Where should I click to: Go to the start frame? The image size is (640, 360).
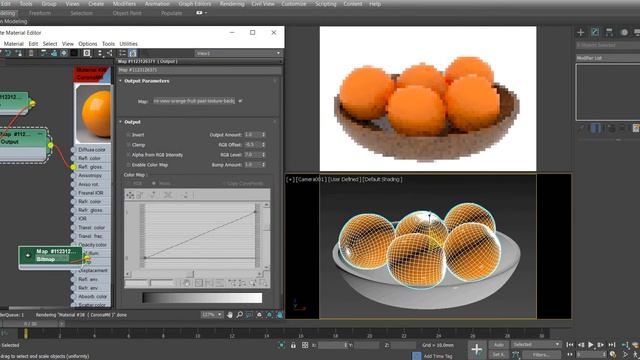click(570, 345)
